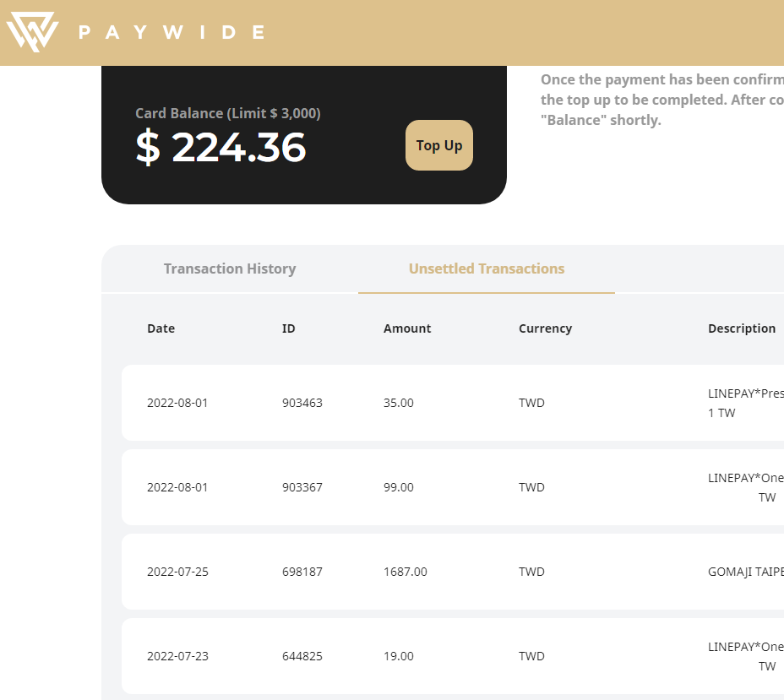Viewport: 784px width, 700px height.
Task: Click the Currency column header
Action: tap(545, 328)
